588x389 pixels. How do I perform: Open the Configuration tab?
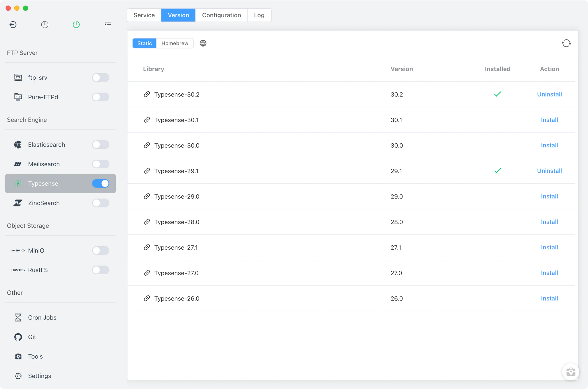click(221, 15)
